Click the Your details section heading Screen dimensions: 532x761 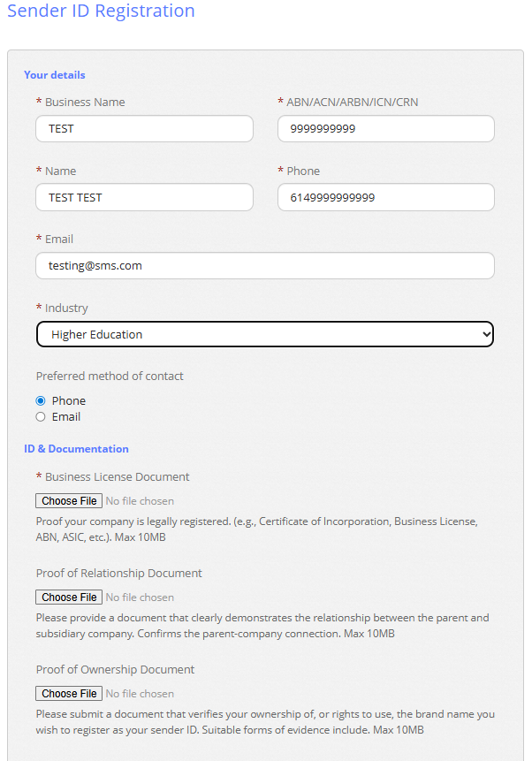click(55, 75)
